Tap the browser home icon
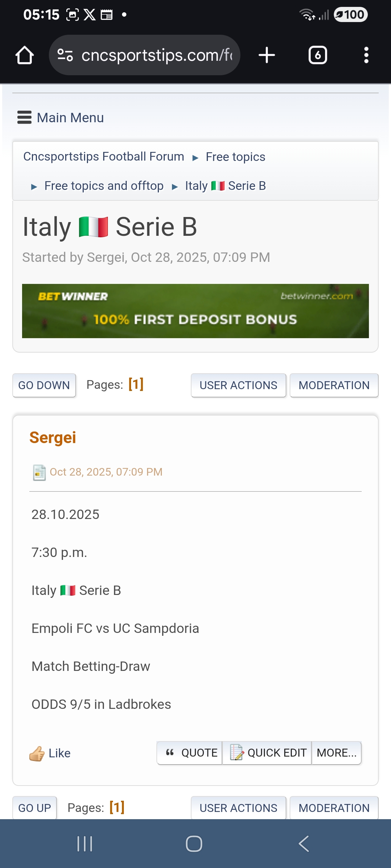Image resolution: width=391 pixels, height=868 pixels. [25, 55]
